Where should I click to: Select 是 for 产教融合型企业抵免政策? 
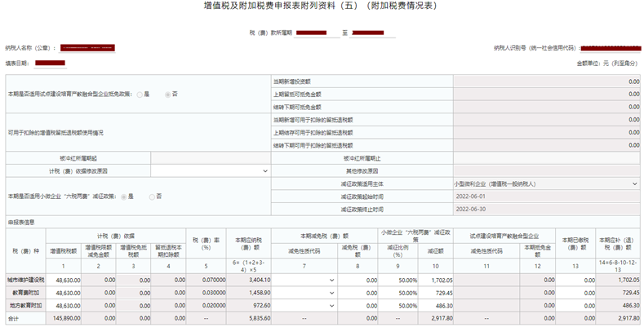[x=140, y=95]
